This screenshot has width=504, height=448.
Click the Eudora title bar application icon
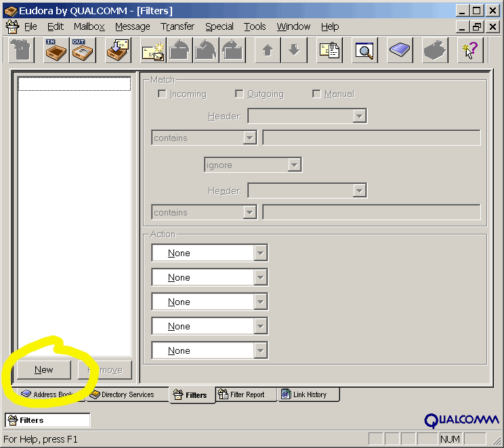(11, 12)
